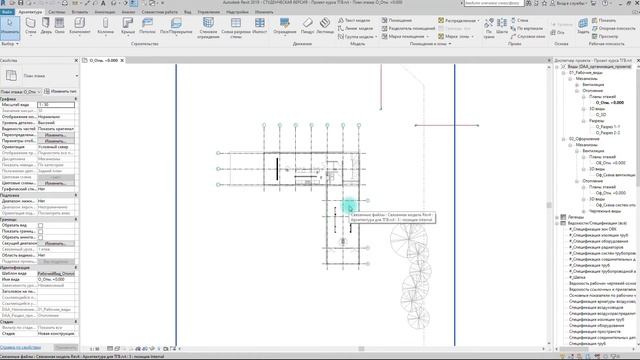The height and width of the screenshot is (360, 640).
Task: Collapse the Графика properties section
Action: (x=76, y=99)
